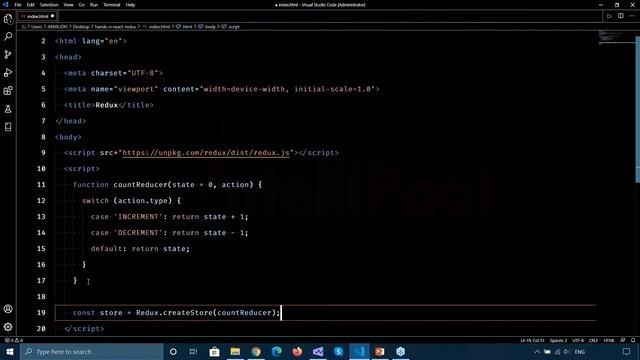Screen dimensions: 640x360
Task: Open the Windows Start menu
Action: pos(10,352)
